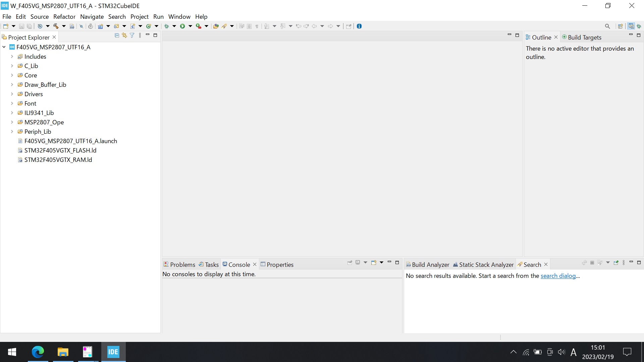Viewport: 644px width, 362px height.
Task: Open File Explorer from the taskbar
Action: (63, 352)
